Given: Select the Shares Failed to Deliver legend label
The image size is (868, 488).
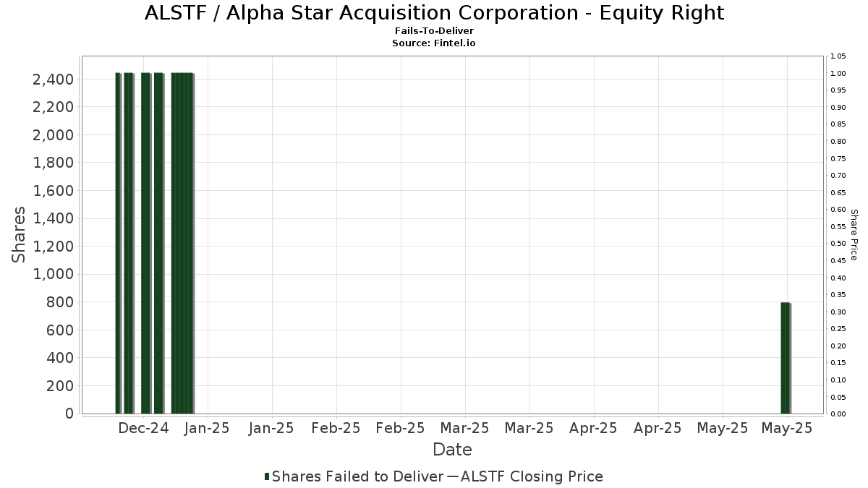Looking at the screenshot, I should (x=358, y=476).
